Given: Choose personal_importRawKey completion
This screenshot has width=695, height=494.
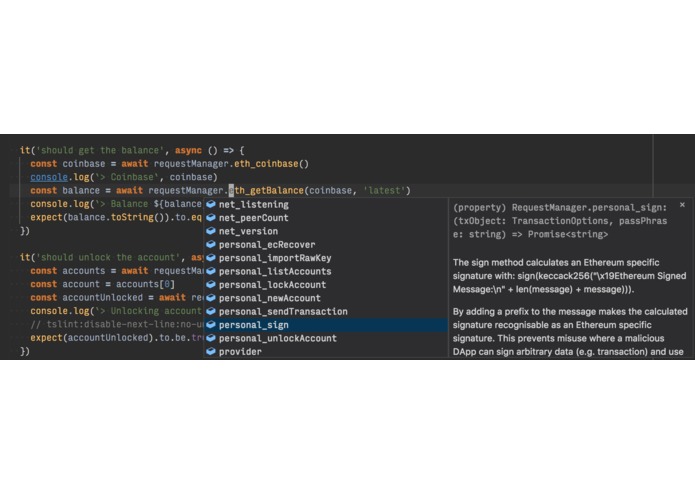Looking at the screenshot, I should point(326,258).
